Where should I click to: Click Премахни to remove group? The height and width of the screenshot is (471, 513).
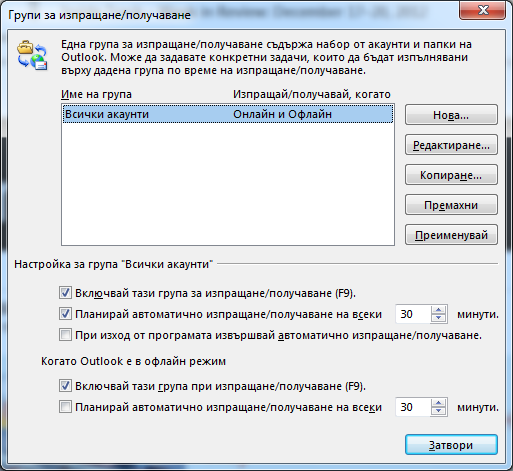(451, 205)
